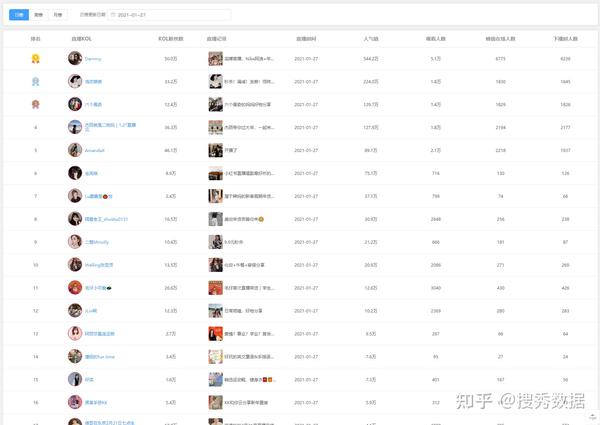
Task: View the rank 15 livestream cover thumbnail
Action: pyautogui.click(x=215, y=380)
